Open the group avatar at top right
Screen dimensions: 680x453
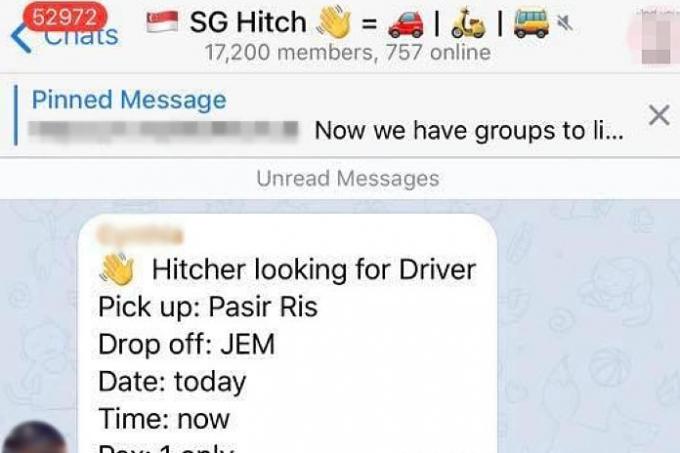click(x=653, y=37)
